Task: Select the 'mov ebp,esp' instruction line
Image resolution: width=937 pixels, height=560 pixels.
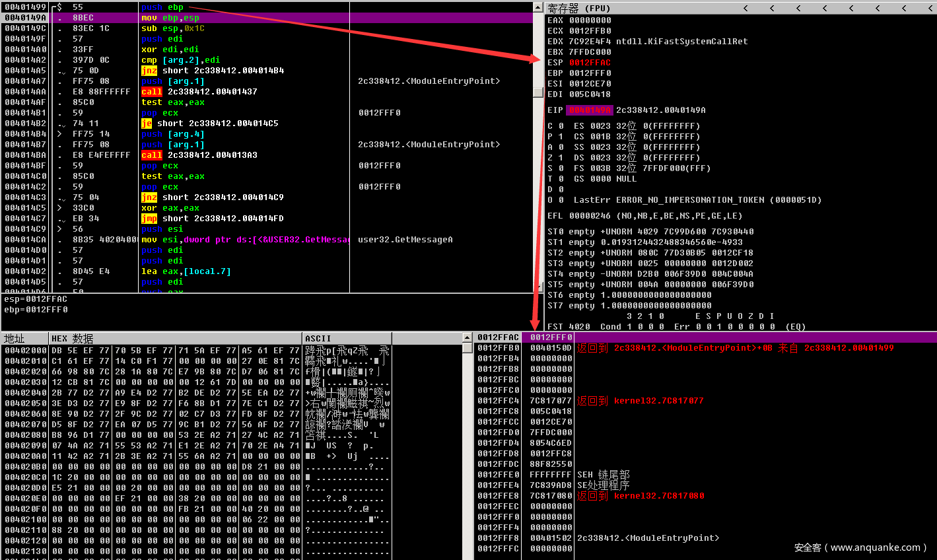Action: click(x=170, y=18)
